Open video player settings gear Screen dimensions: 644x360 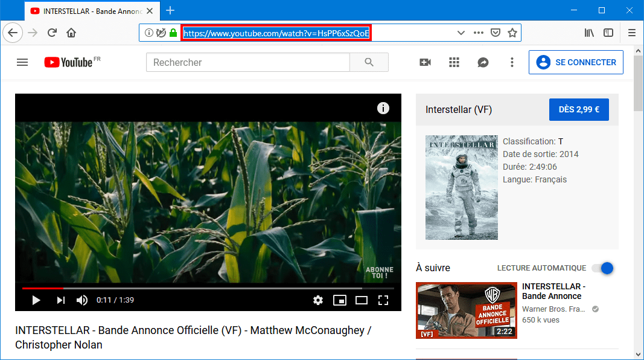tap(318, 300)
